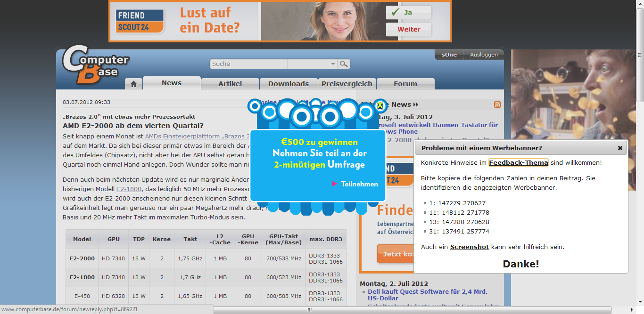
Task: Follow the E2-1800 article link
Action: [129, 189]
